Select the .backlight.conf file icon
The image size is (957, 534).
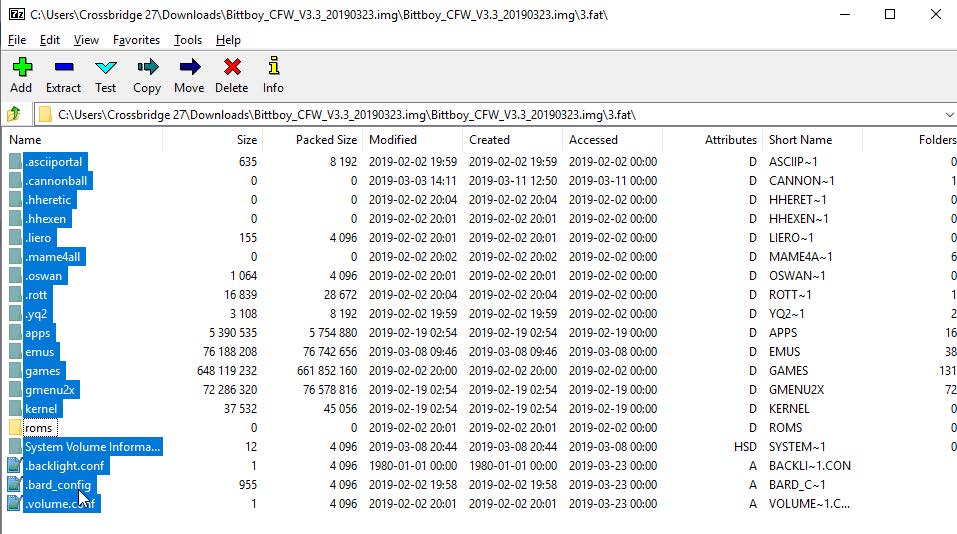click(x=15, y=466)
